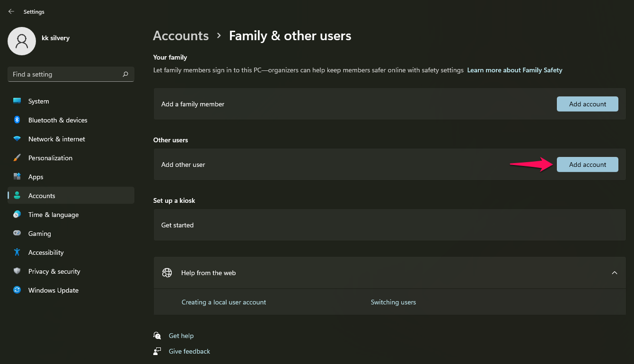The height and width of the screenshot is (364, 634).
Task: Open Time & language settings
Action: point(53,214)
